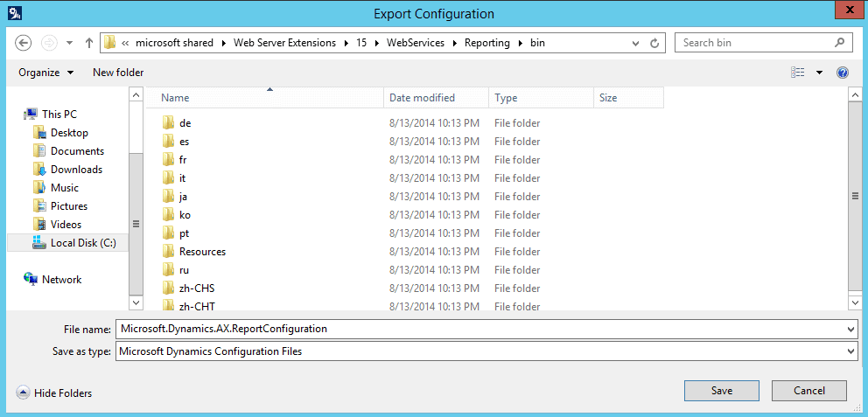Screen dimensions: 868x417
Task: Click the change view icon
Action: [798, 73]
